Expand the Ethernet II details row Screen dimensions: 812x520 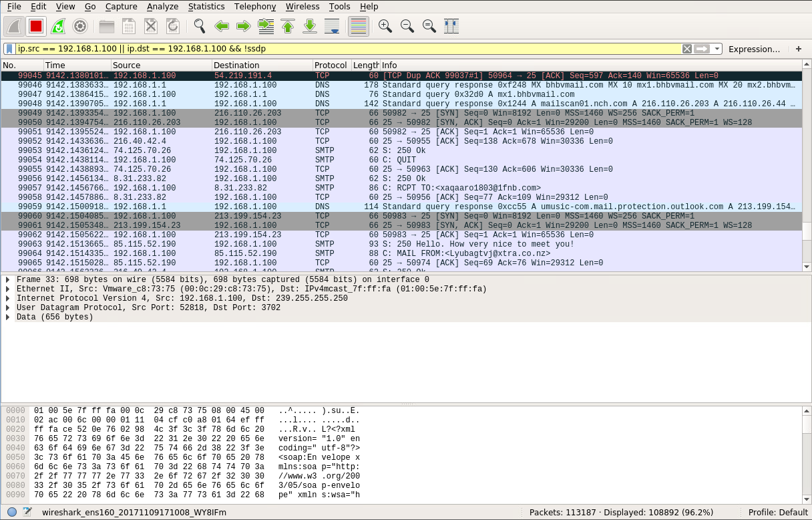(8, 289)
